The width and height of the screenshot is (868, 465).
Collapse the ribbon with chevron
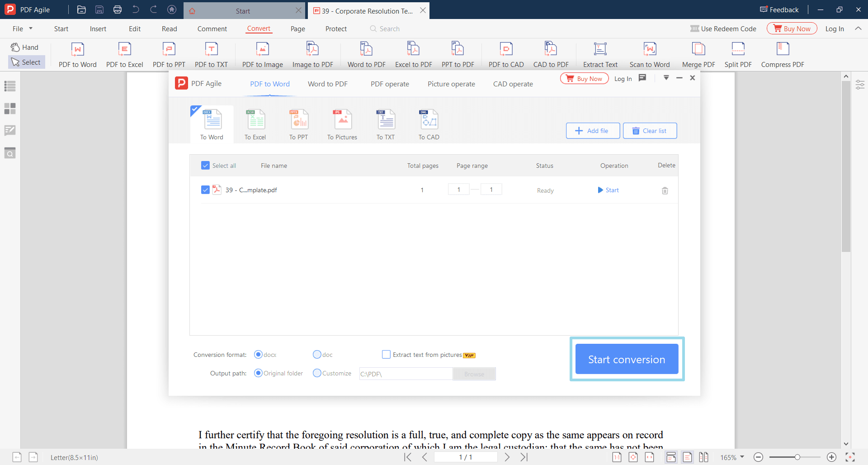pos(858,28)
